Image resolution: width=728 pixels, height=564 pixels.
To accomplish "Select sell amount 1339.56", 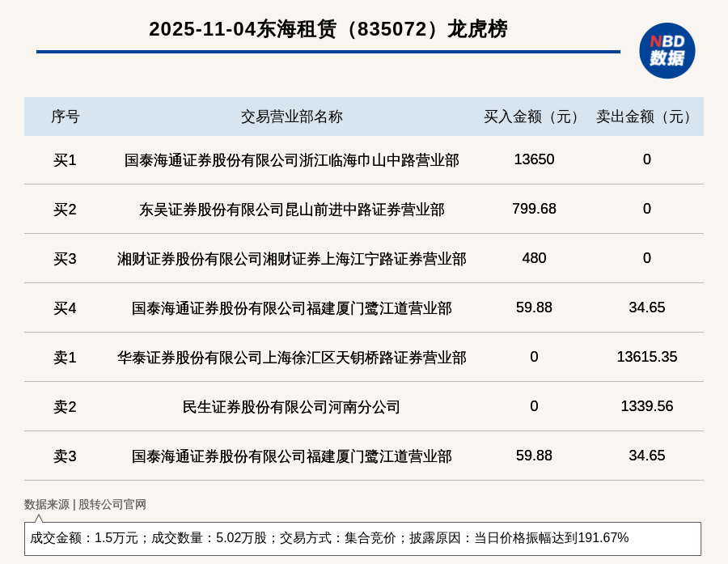I will coord(647,406).
